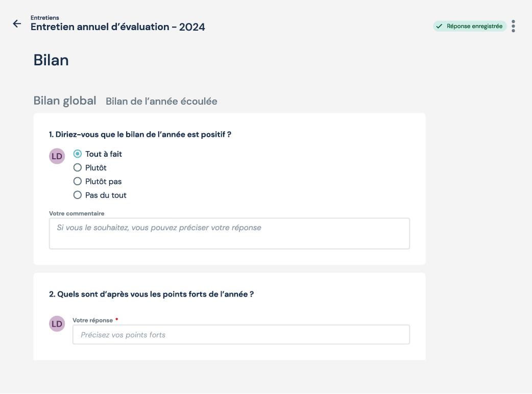
Task: Click the LD avatar beside question 2
Action: (57, 324)
